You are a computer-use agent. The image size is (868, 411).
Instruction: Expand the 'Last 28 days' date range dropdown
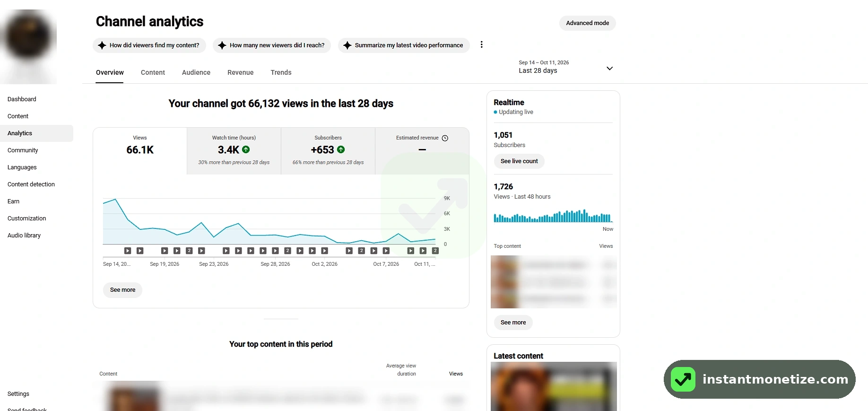point(566,67)
